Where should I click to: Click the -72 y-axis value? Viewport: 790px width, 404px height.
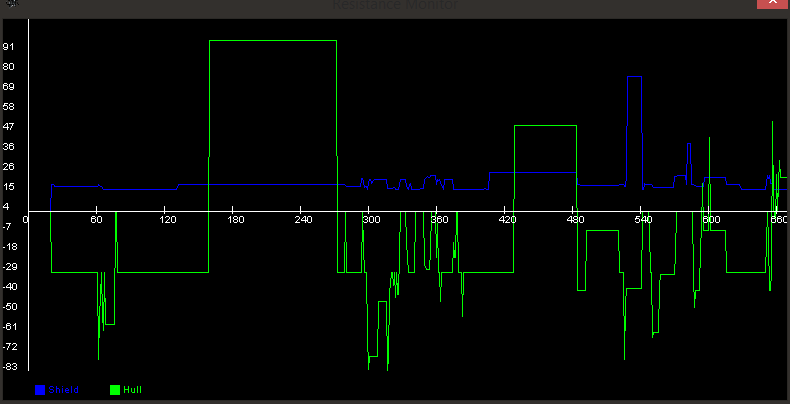(10, 347)
